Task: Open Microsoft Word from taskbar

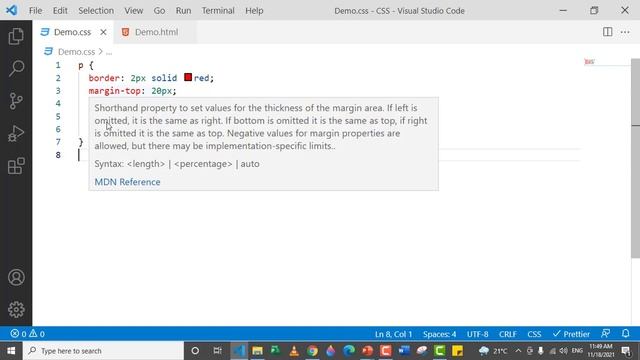Action: coord(404,351)
